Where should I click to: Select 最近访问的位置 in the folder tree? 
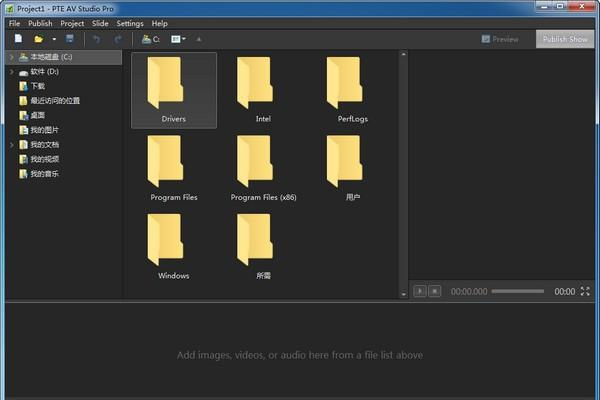(49, 101)
